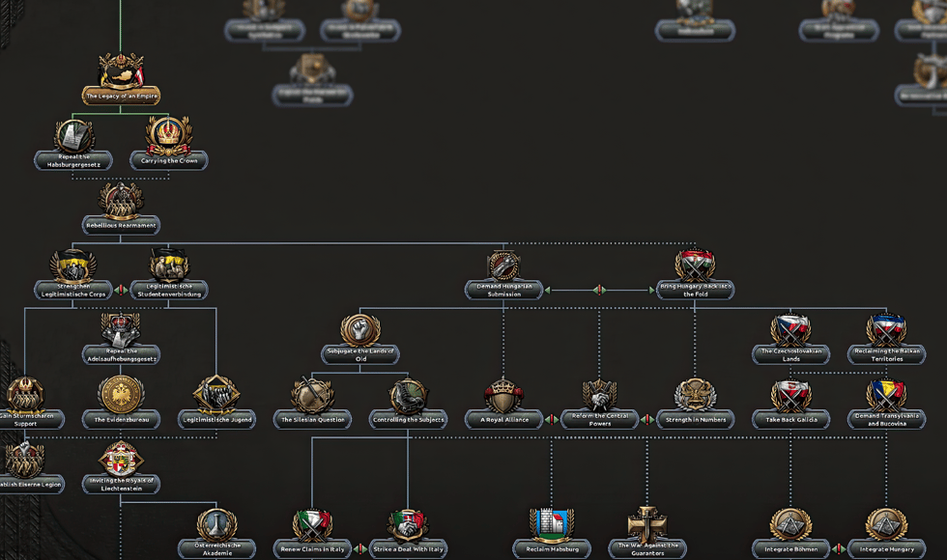This screenshot has width=947, height=560.
Task: Choose the Carrying the Crown focus
Action: point(168,144)
